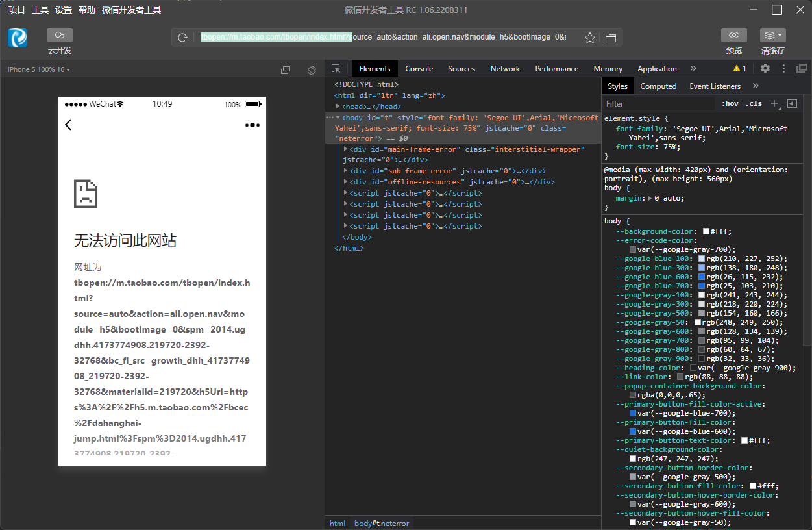This screenshot has width=812, height=530.
Task: Switch to the Computed tab
Action: click(x=658, y=86)
